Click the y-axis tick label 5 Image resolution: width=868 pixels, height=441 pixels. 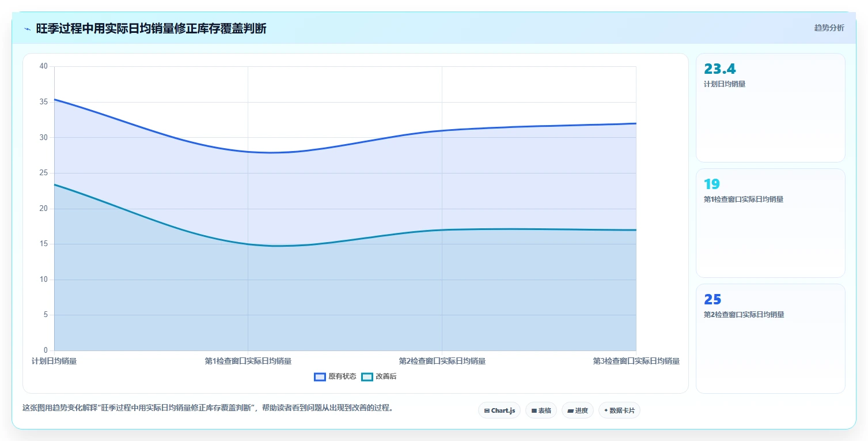tap(46, 315)
